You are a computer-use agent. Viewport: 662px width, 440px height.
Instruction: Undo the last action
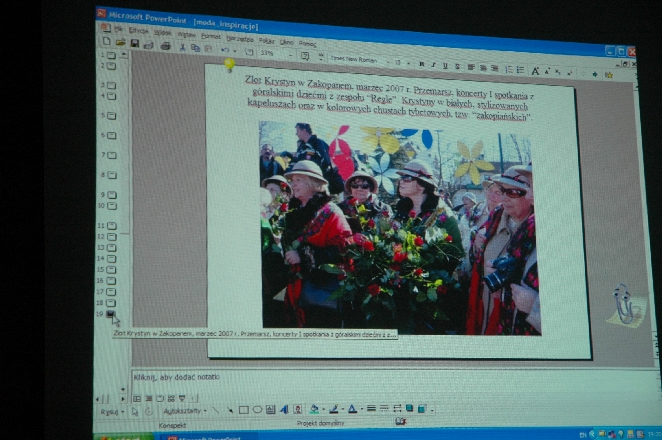[225, 50]
